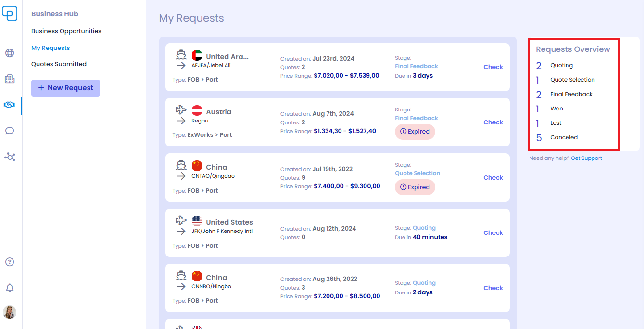
Task: Click the Austria flag icon
Action: click(197, 110)
